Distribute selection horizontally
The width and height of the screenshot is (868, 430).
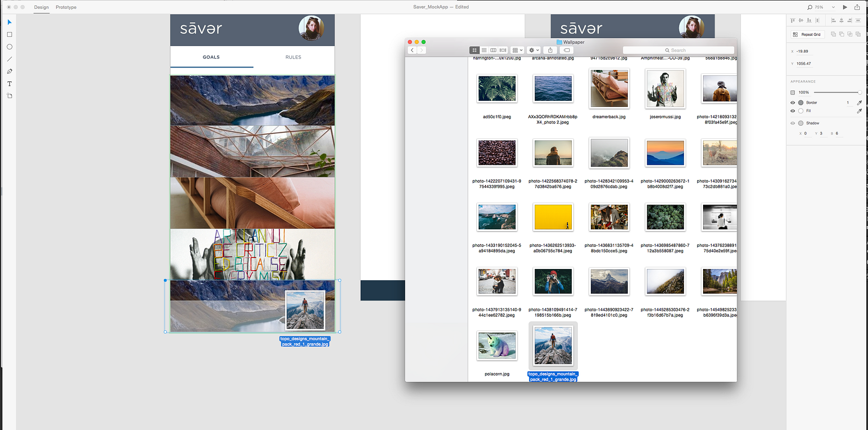point(817,20)
